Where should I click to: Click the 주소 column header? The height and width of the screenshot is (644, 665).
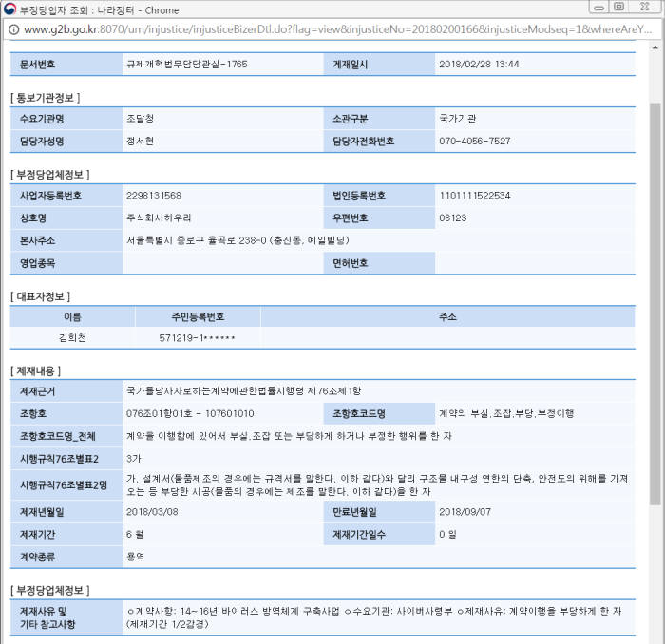[447, 316]
